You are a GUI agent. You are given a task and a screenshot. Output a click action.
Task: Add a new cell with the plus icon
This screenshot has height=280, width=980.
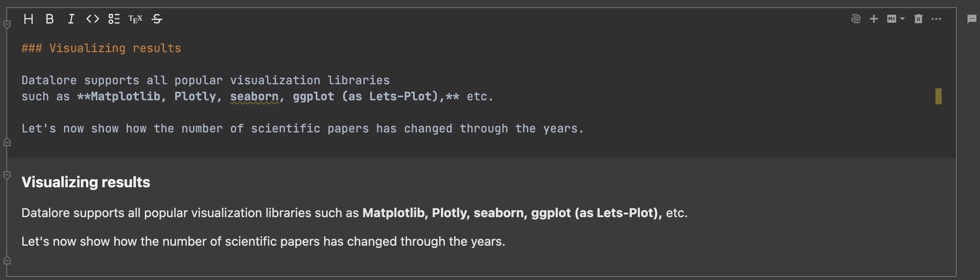873,19
